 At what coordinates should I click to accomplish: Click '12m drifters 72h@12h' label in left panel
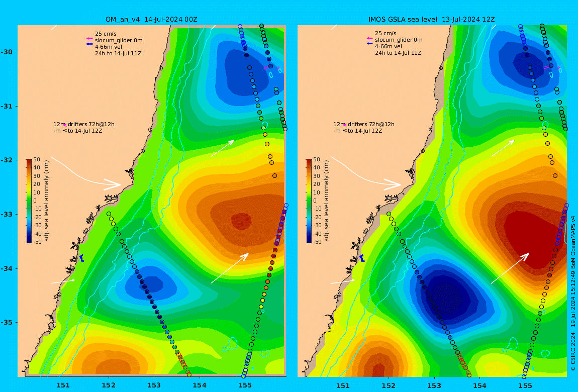click(x=83, y=125)
